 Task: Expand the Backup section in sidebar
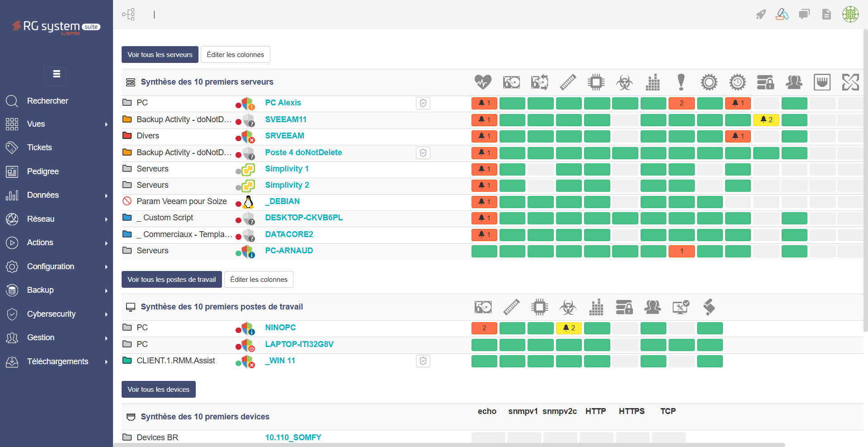click(x=40, y=290)
